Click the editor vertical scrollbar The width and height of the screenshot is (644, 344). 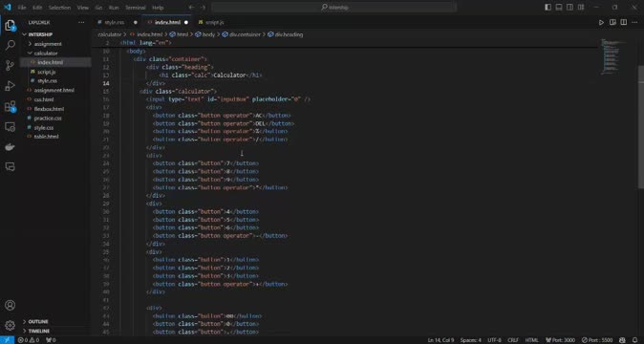tap(641, 126)
